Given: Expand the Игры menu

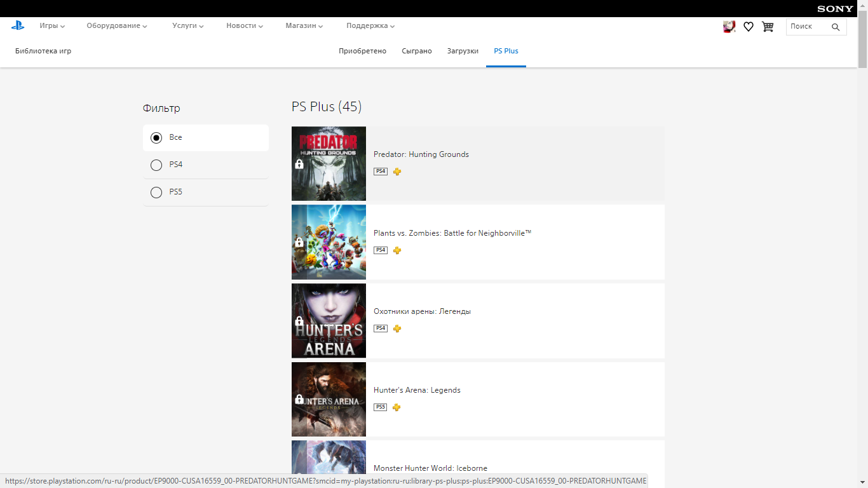Looking at the screenshot, I should [52, 26].
